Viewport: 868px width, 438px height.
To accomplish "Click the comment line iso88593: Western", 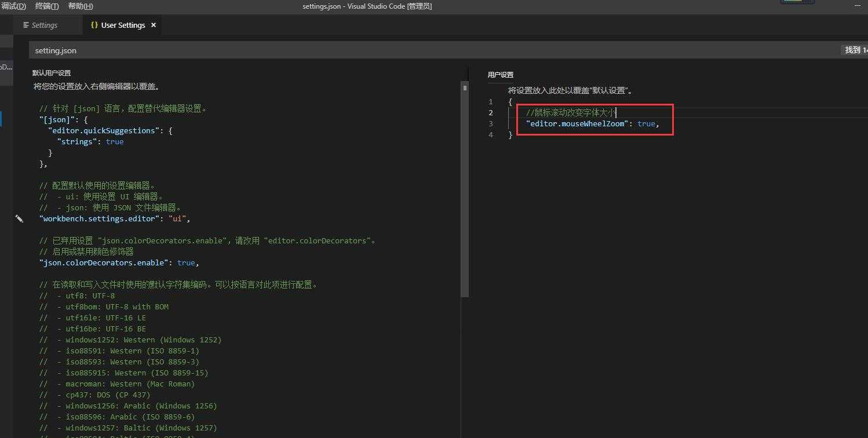I will click(x=119, y=362).
